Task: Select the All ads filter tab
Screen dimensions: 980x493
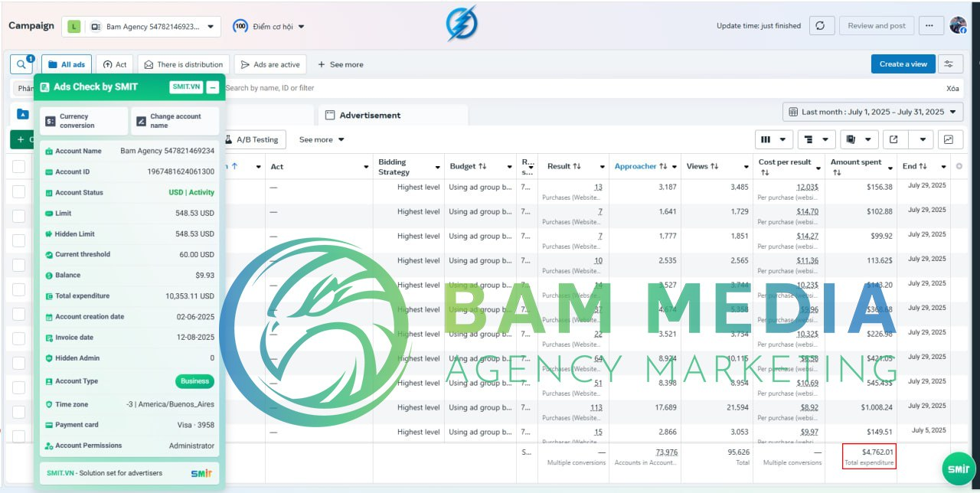Action: 67,64
